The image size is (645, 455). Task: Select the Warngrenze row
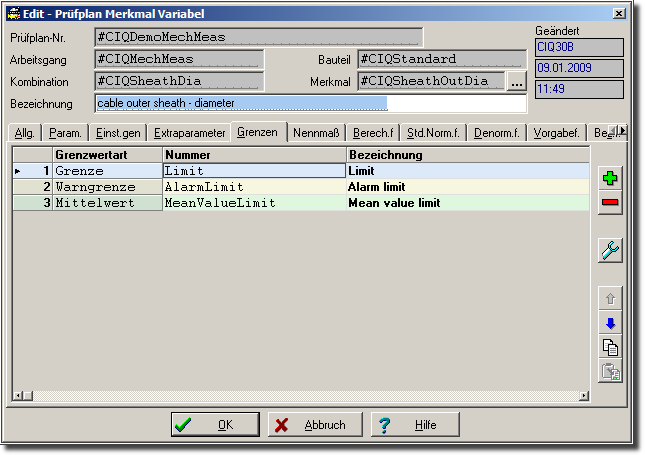pos(107,187)
